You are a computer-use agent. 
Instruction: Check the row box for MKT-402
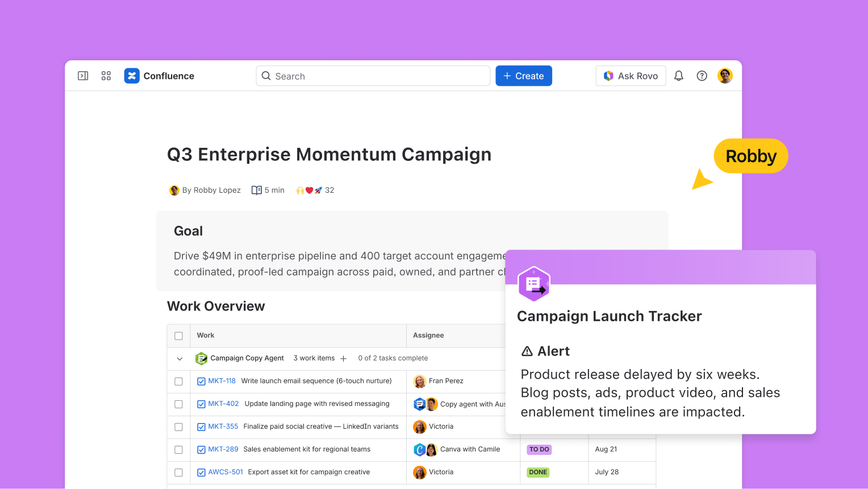coord(178,404)
